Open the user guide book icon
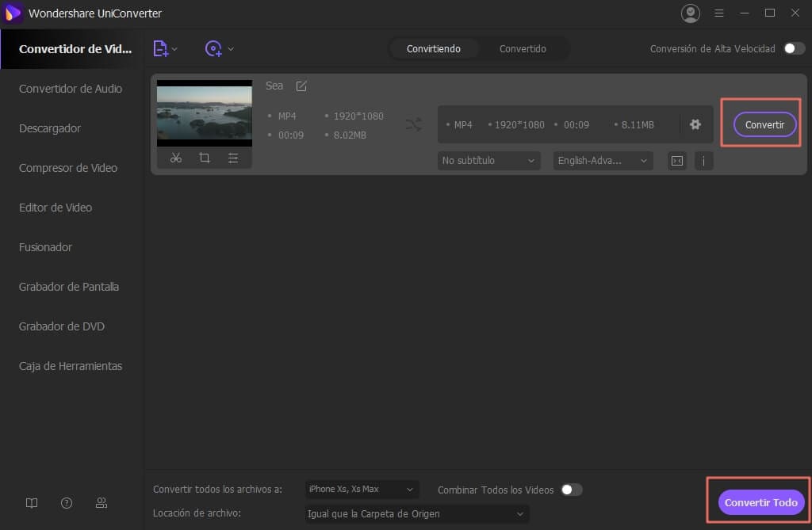The image size is (812, 530). (32, 503)
